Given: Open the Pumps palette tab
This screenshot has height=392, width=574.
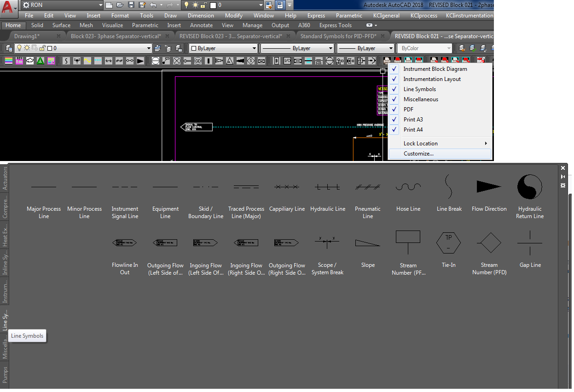Looking at the screenshot, I should pyautogui.click(x=5, y=375).
